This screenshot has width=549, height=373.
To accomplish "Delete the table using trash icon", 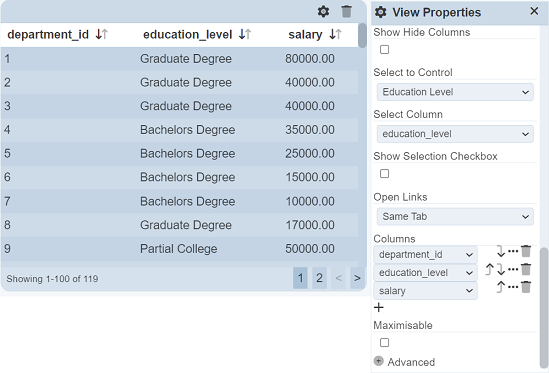I will point(346,12).
